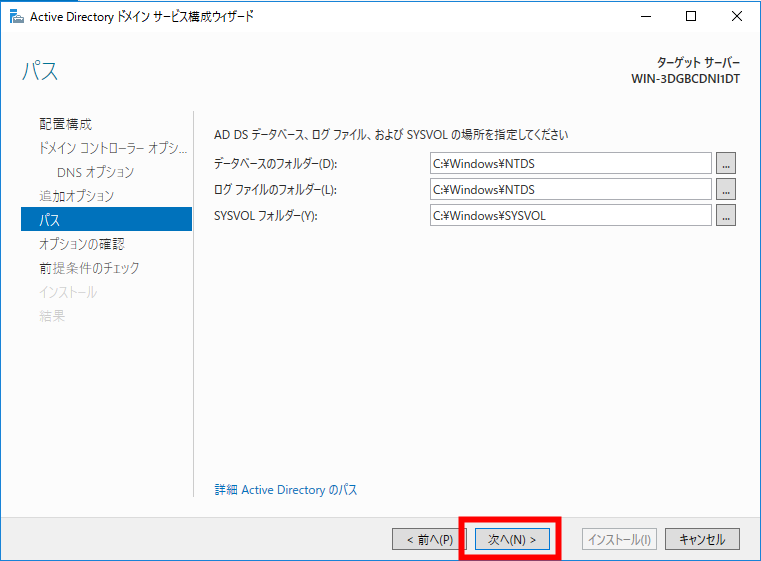
Task: Open the 詳細 Active Directory のパス link
Action: [x=286, y=490]
